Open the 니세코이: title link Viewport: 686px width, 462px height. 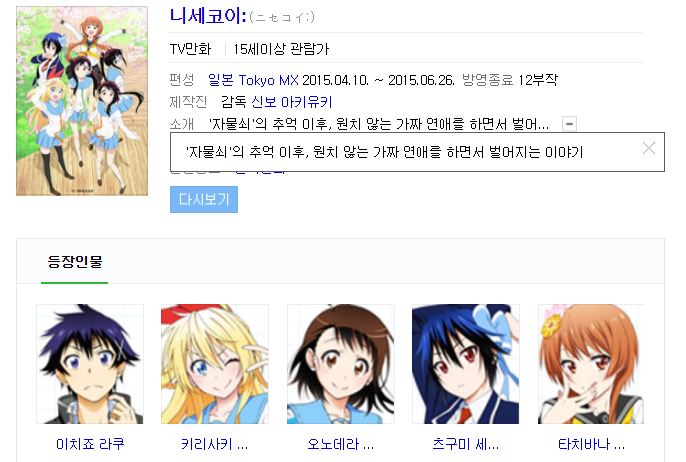(x=208, y=17)
